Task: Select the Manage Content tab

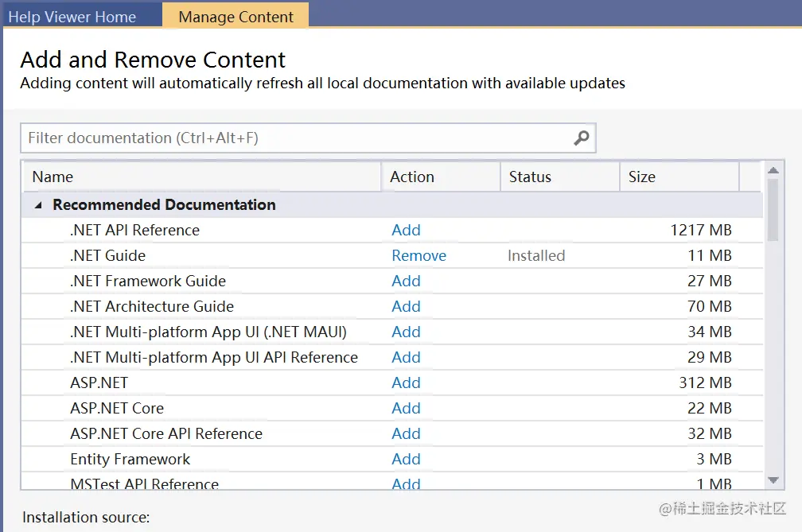Action: click(236, 17)
